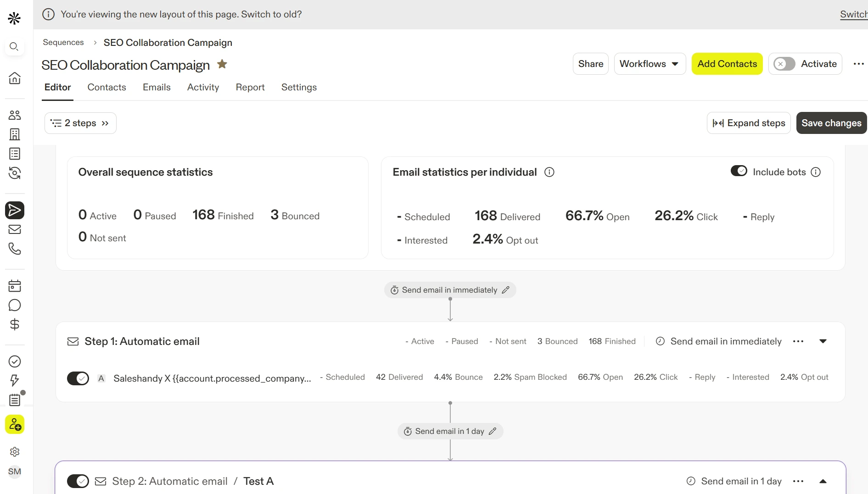Image resolution: width=868 pixels, height=494 pixels.
Task: Open the People contacts sidebar icon
Action: click(x=15, y=115)
